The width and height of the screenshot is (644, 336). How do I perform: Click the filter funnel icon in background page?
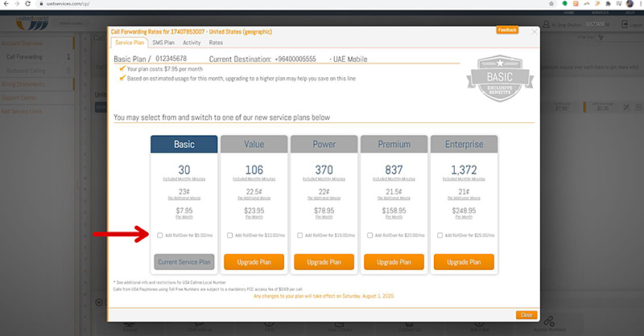[601, 37]
